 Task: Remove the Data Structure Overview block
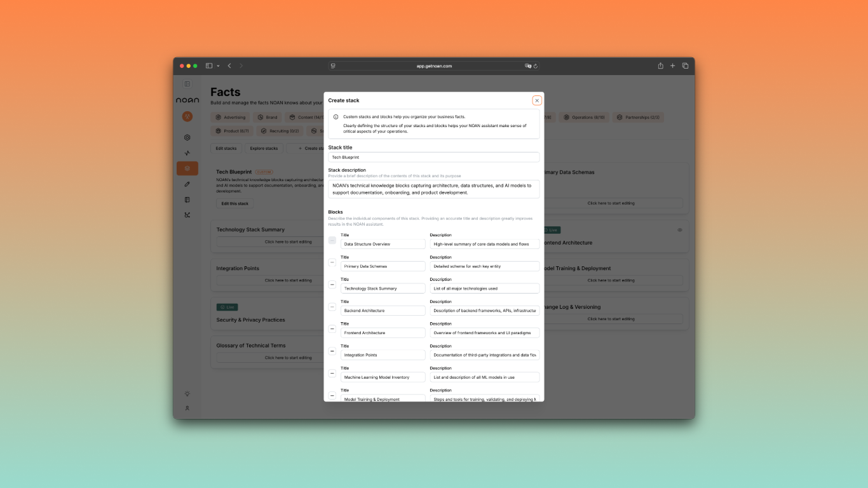[x=332, y=240]
